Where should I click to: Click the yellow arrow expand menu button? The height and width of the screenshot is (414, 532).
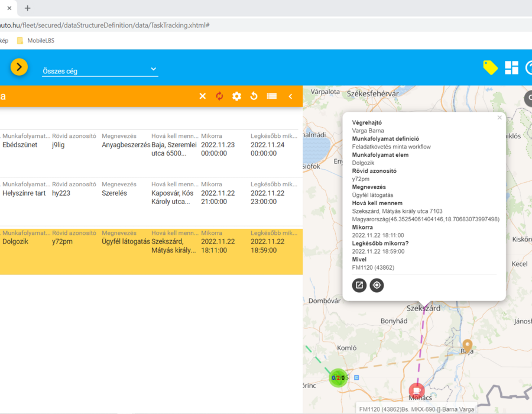click(x=19, y=67)
